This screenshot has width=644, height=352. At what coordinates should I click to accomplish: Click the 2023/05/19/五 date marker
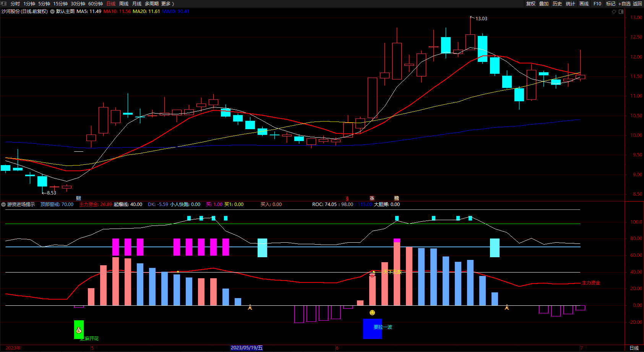pyautogui.click(x=247, y=348)
